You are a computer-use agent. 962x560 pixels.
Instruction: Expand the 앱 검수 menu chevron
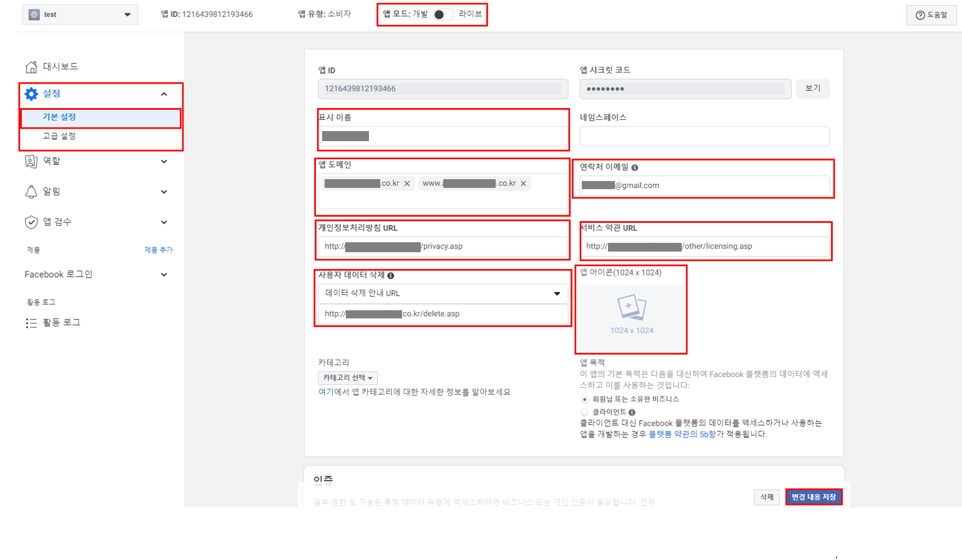pyautogui.click(x=164, y=222)
